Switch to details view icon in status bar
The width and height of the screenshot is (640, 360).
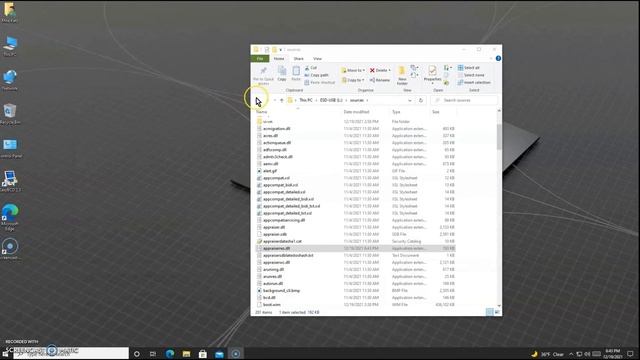[x=489, y=312]
